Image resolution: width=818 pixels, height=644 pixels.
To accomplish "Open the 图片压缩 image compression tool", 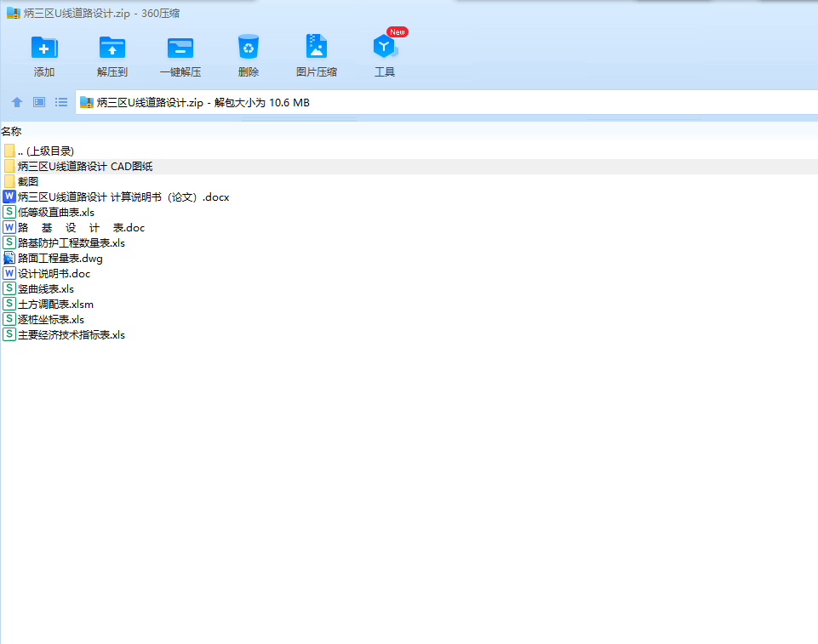I will coord(316,47).
